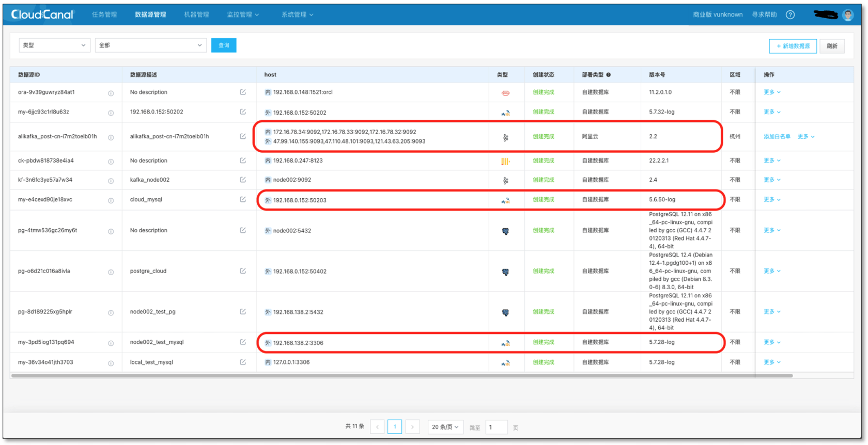The height and width of the screenshot is (445, 868).
Task: Edit description of ck-pbdw818738e4ia4
Action: pos(243,161)
